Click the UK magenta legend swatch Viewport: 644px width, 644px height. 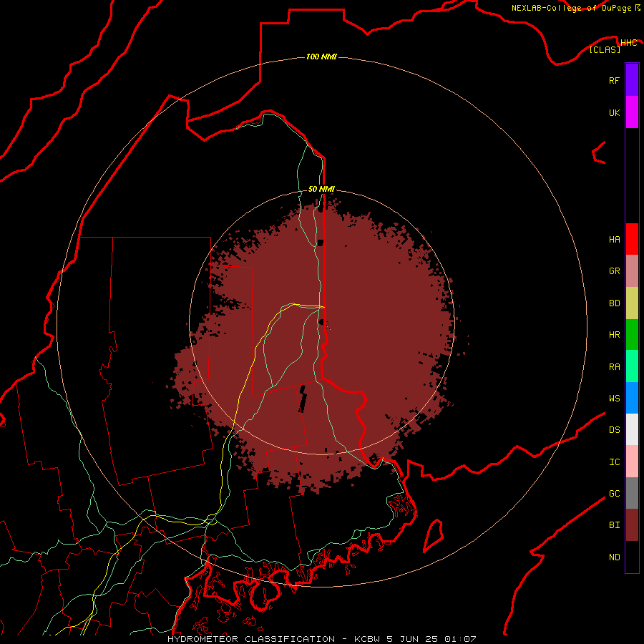coord(632,112)
